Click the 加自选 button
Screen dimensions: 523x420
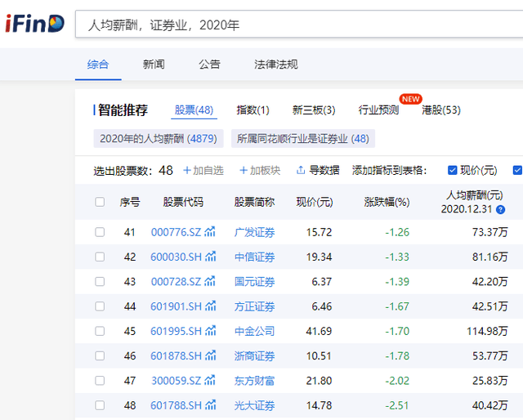203,171
